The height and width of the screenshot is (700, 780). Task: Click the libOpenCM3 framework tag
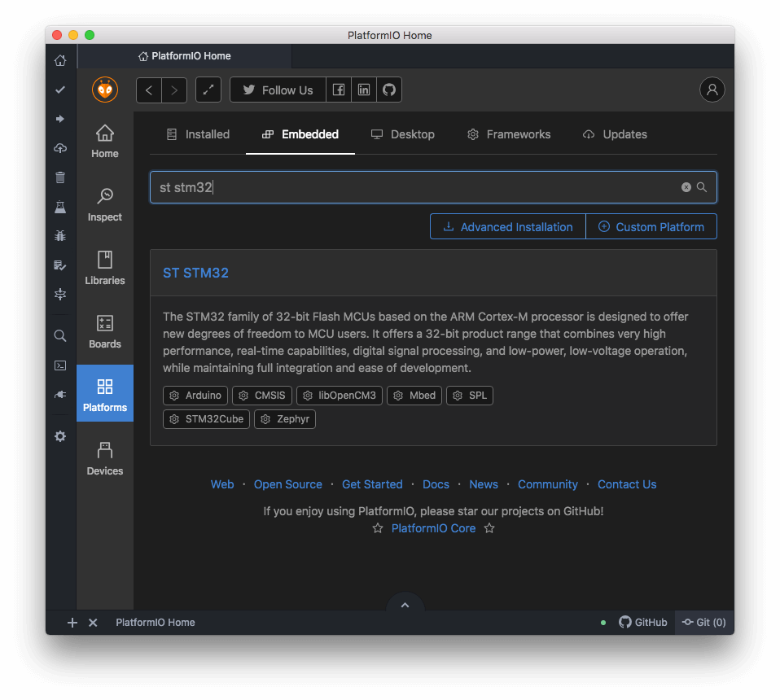(x=340, y=396)
